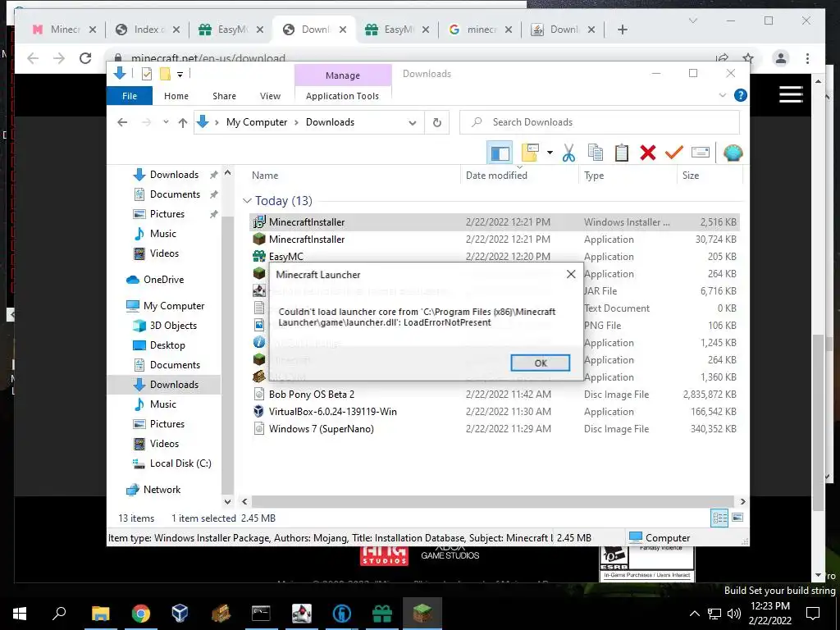Open a new Chrome tab with plus
840x630 pixels.
click(622, 30)
